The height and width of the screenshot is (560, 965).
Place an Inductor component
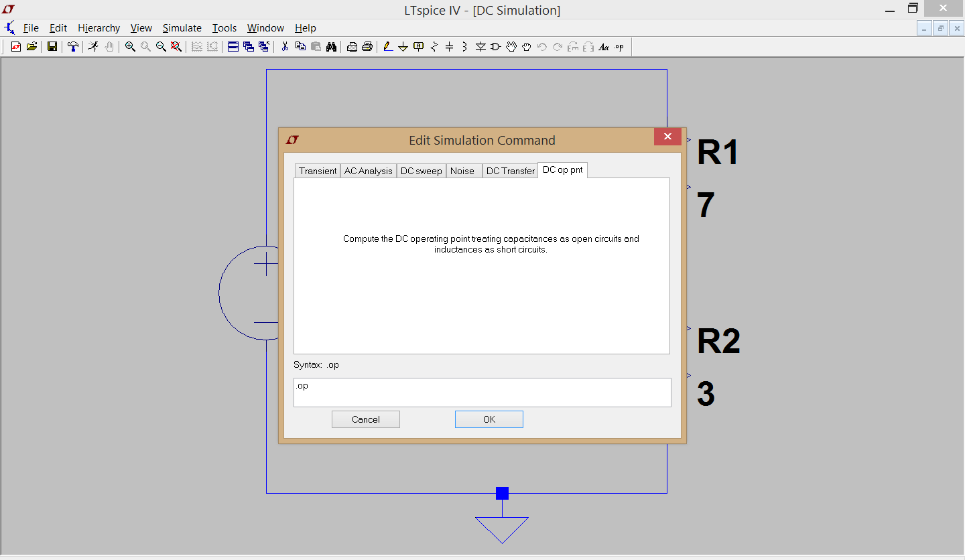(x=464, y=47)
